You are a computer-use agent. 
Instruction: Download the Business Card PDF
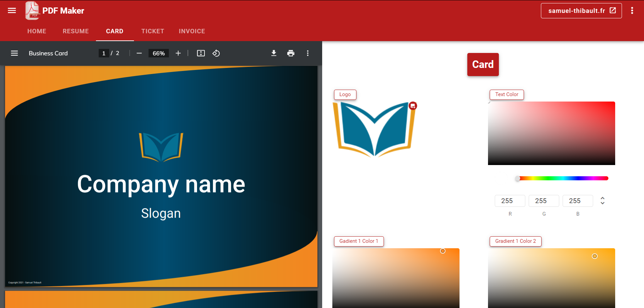click(274, 53)
